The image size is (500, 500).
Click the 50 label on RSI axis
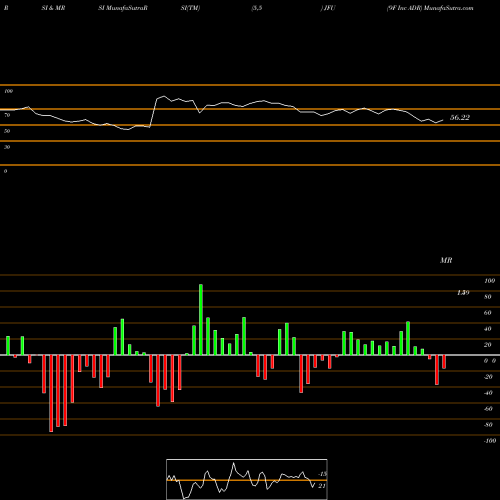point(7,131)
